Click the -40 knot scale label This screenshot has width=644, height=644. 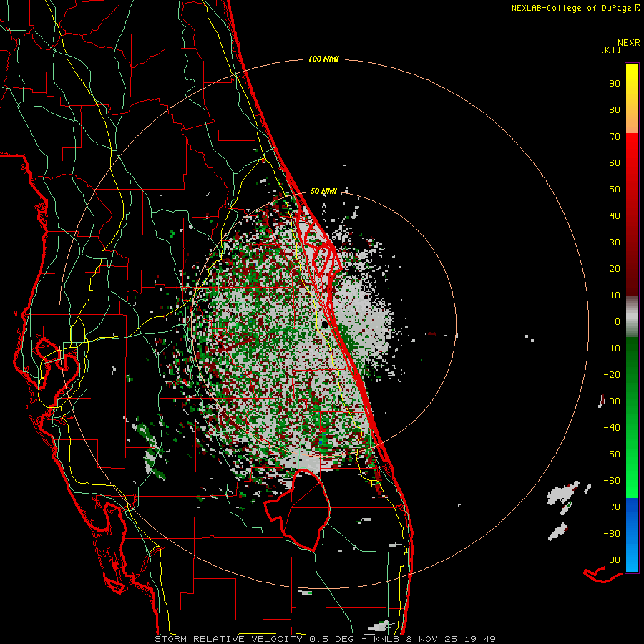(612, 428)
